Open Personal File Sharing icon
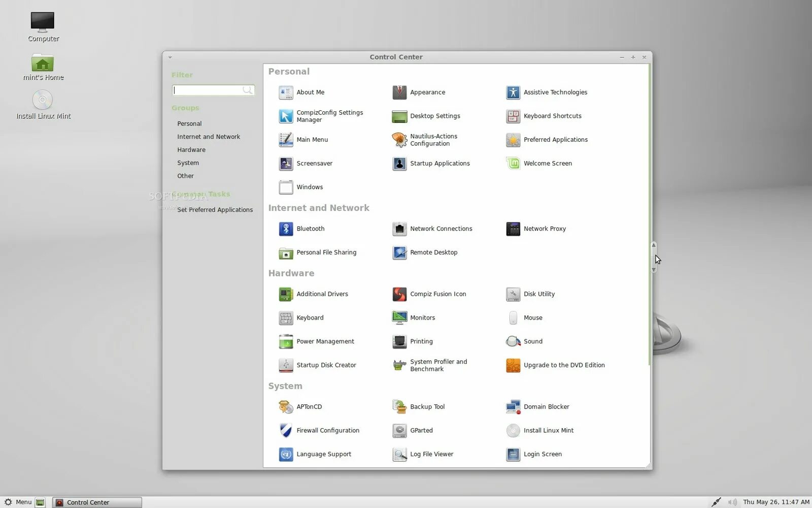 286,252
